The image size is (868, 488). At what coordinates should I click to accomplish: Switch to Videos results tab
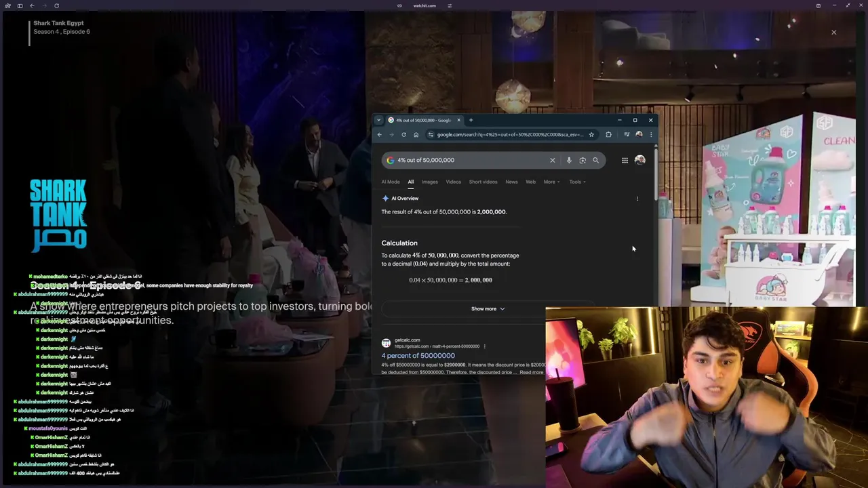click(453, 182)
